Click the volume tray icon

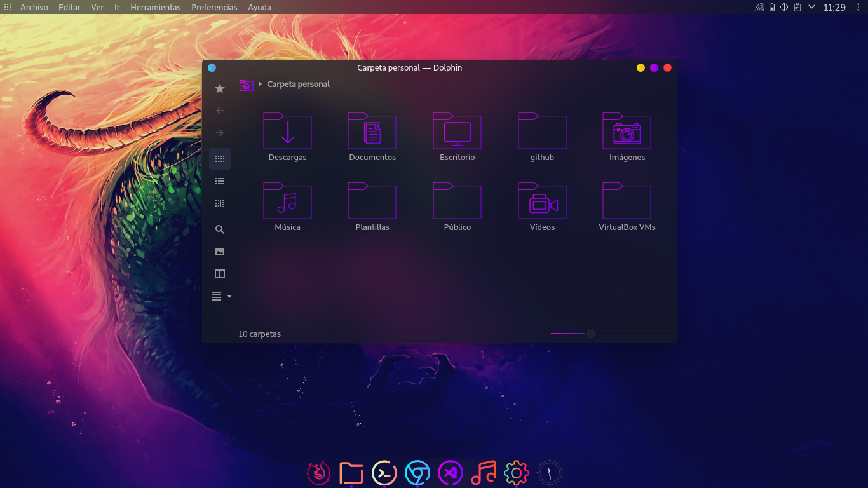784,7
